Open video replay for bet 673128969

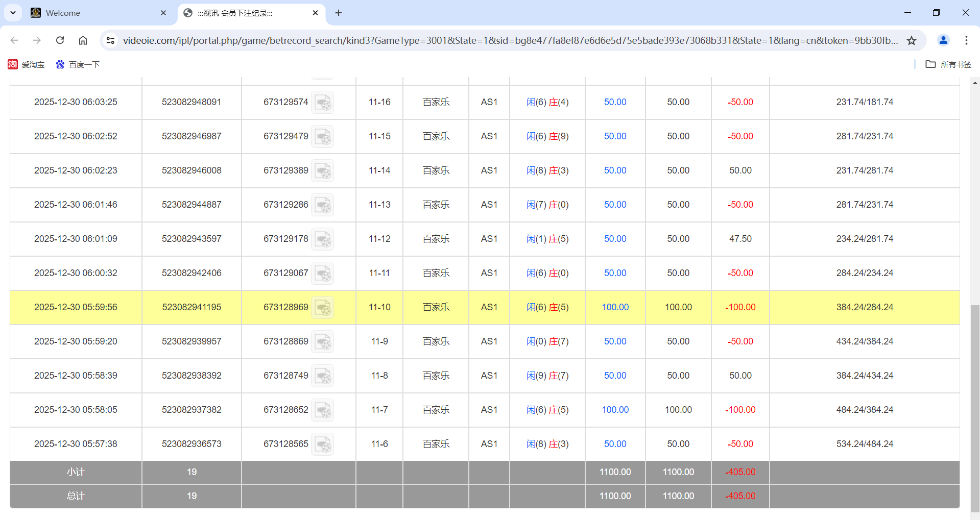pyautogui.click(x=323, y=307)
